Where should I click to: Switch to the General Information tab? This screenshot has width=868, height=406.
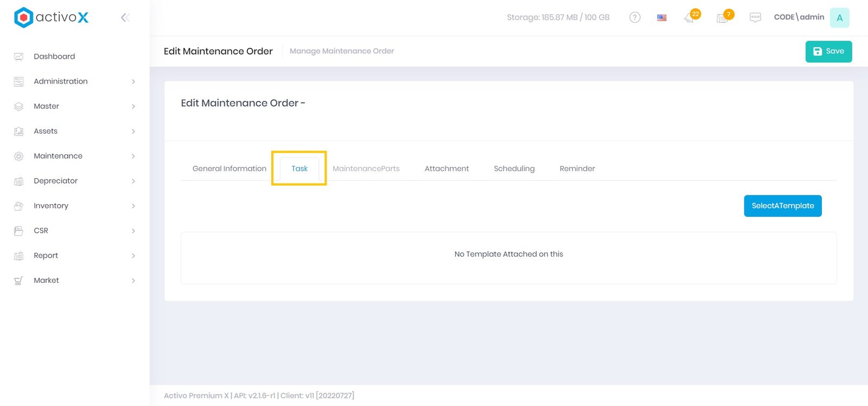[x=229, y=169]
